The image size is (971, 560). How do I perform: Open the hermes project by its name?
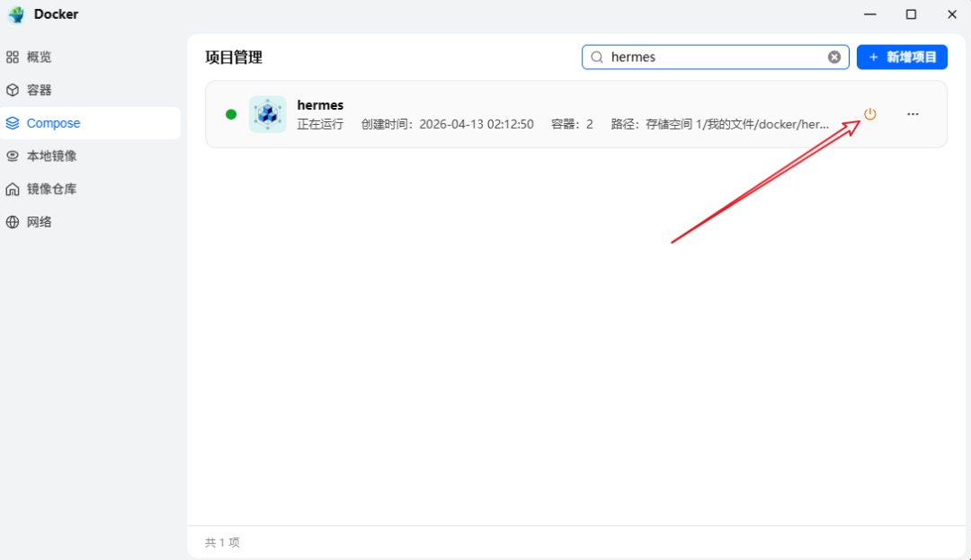(x=320, y=104)
